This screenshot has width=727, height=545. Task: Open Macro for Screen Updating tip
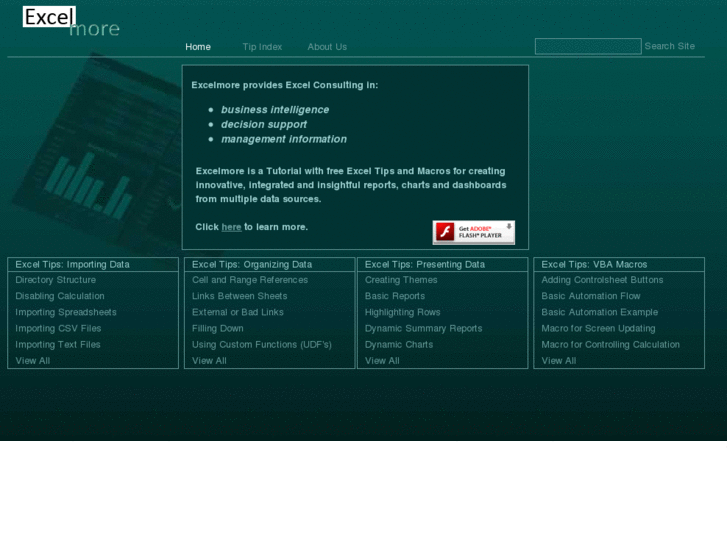pos(598,328)
